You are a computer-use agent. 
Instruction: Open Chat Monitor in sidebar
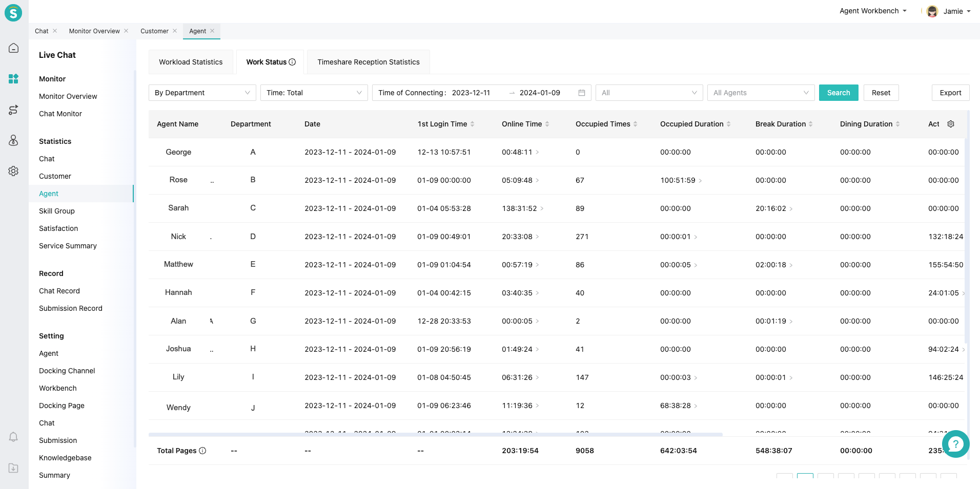60,114
